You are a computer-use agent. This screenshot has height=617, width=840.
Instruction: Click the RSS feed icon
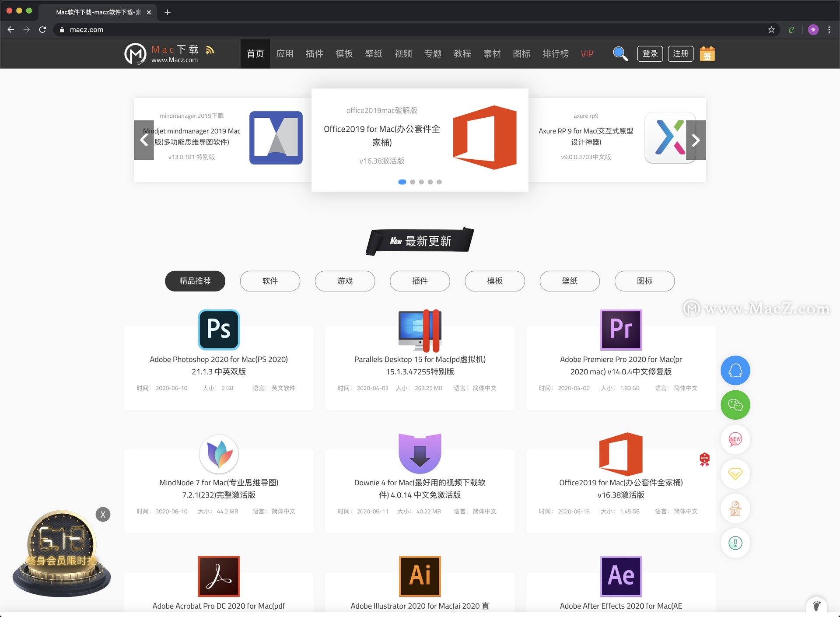coord(210,50)
